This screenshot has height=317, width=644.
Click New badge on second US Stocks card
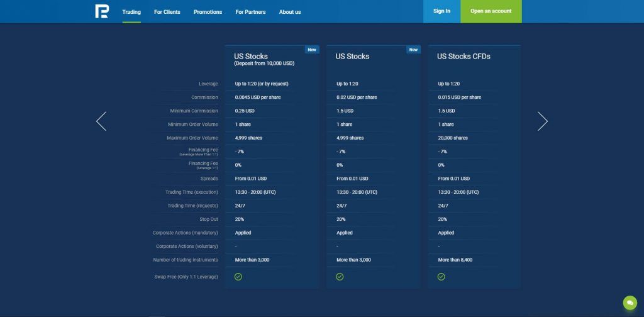point(413,50)
